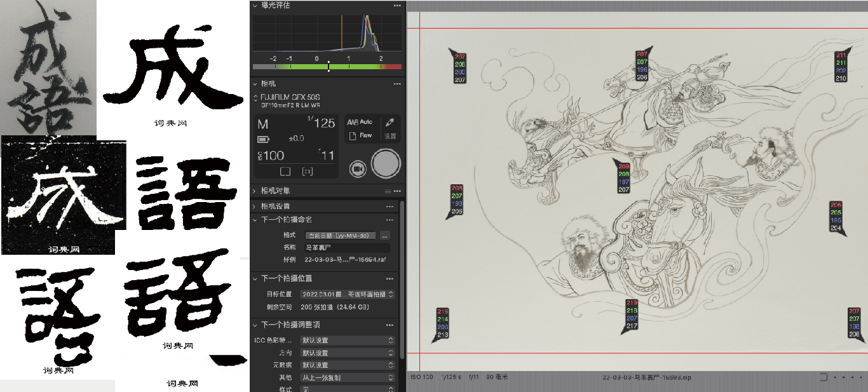Image resolution: width=868 pixels, height=392 pixels.
Task: Open the 目标位置 destination dropdown
Action: pyautogui.click(x=347, y=295)
